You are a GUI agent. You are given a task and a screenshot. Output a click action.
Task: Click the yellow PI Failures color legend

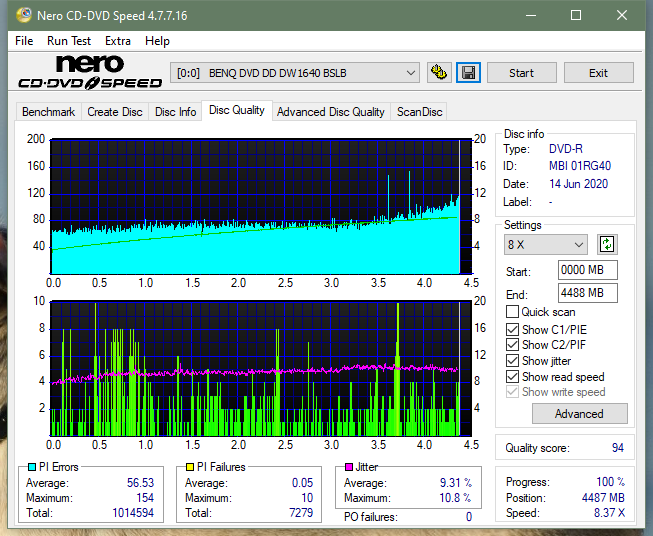click(190, 467)
